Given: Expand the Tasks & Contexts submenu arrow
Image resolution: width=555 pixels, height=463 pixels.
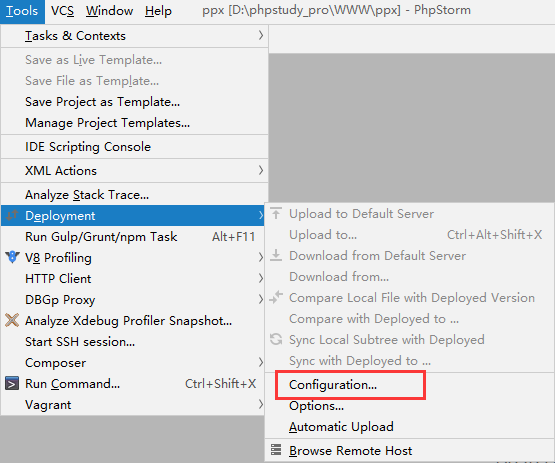Looking at the screenshot, I should 261,35.
